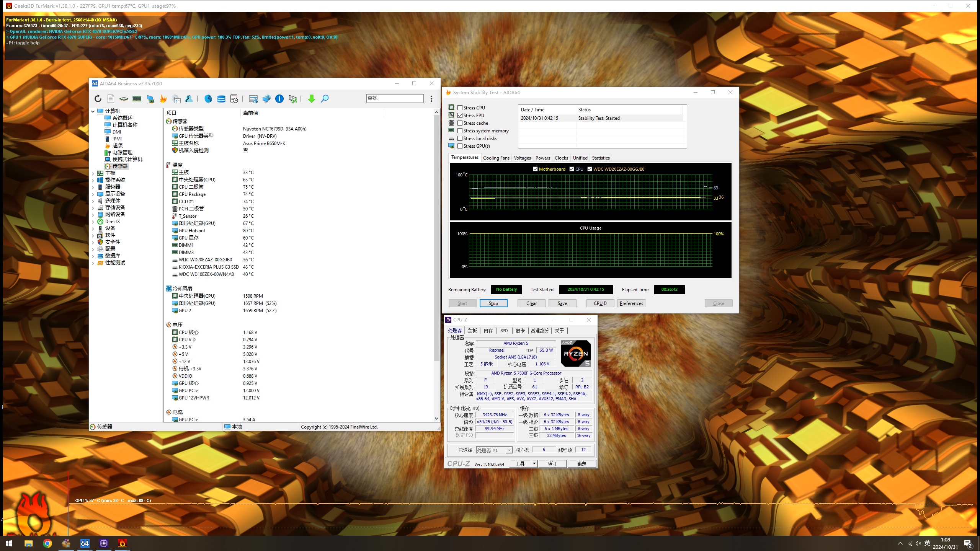Switch to the Statistics tab
Screen dimensions: 980x551
pos(601,158)
